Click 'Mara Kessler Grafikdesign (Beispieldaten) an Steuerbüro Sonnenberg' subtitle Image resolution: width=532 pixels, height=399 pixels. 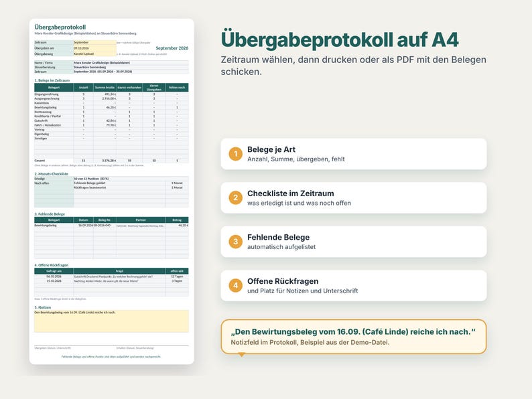86,33
